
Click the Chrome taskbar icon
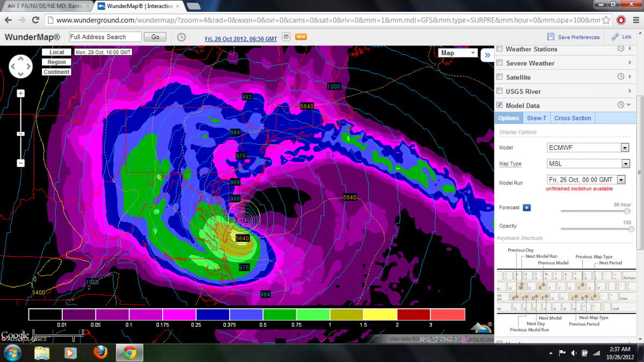point(128,353)
